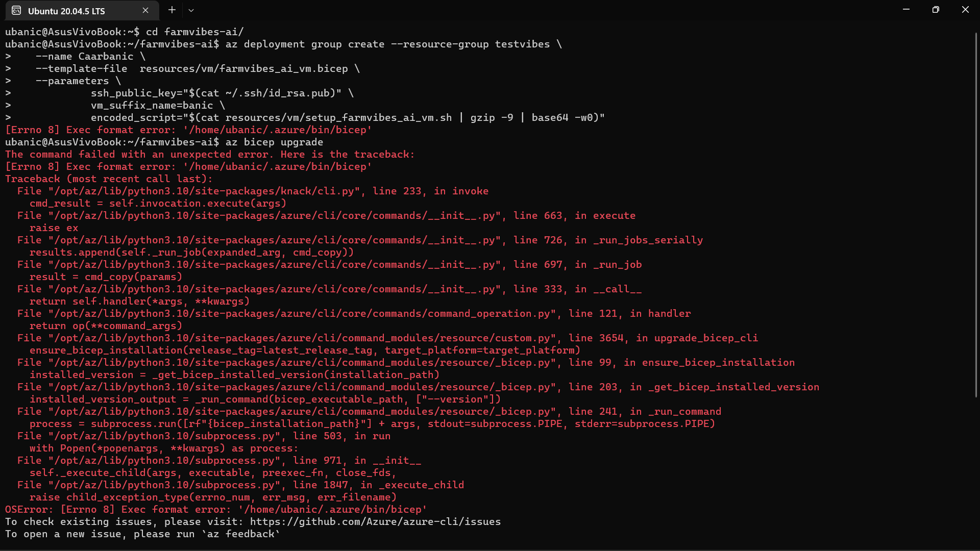The width and height of the screenshot is (980, 551).
Task: Click the 'cd farmvibes-ai/' command line
Action: click(x=195, y=31)
